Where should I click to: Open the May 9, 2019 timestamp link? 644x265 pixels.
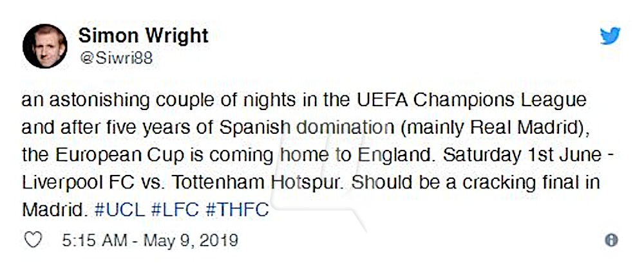point(150,241)
